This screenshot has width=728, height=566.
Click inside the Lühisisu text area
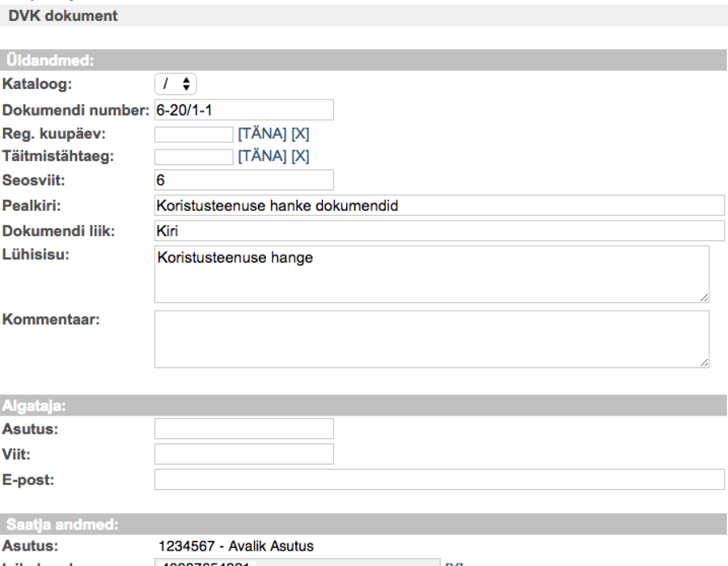[x=432, y=275]
